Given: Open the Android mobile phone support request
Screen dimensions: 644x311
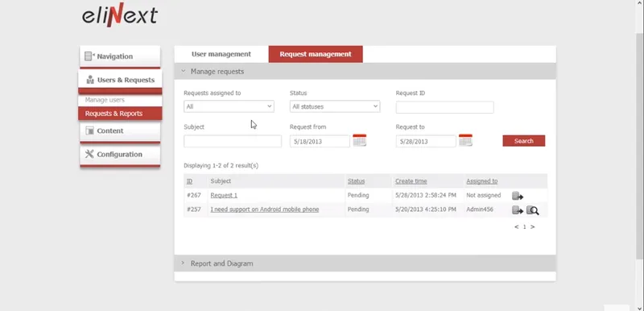Looking at the screenshot, I should pos(265,209).
